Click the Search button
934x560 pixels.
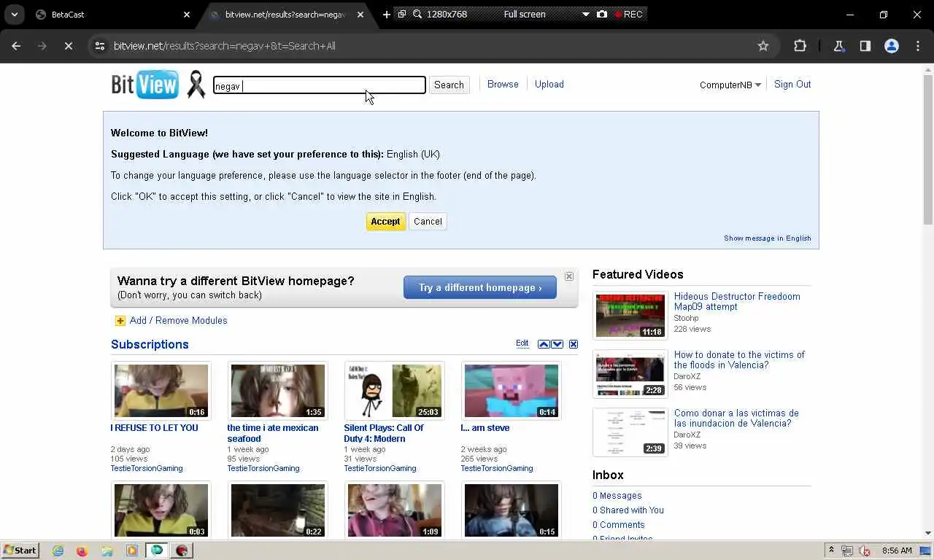449,85
